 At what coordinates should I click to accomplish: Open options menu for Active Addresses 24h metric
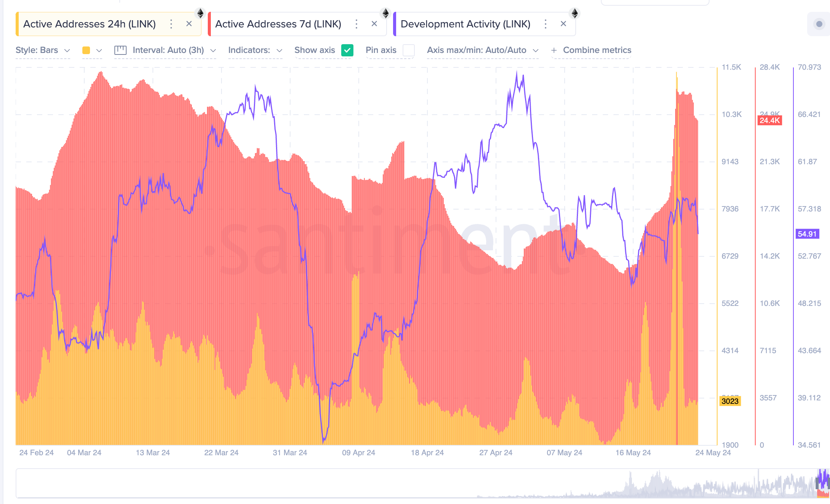coord(171,24)
